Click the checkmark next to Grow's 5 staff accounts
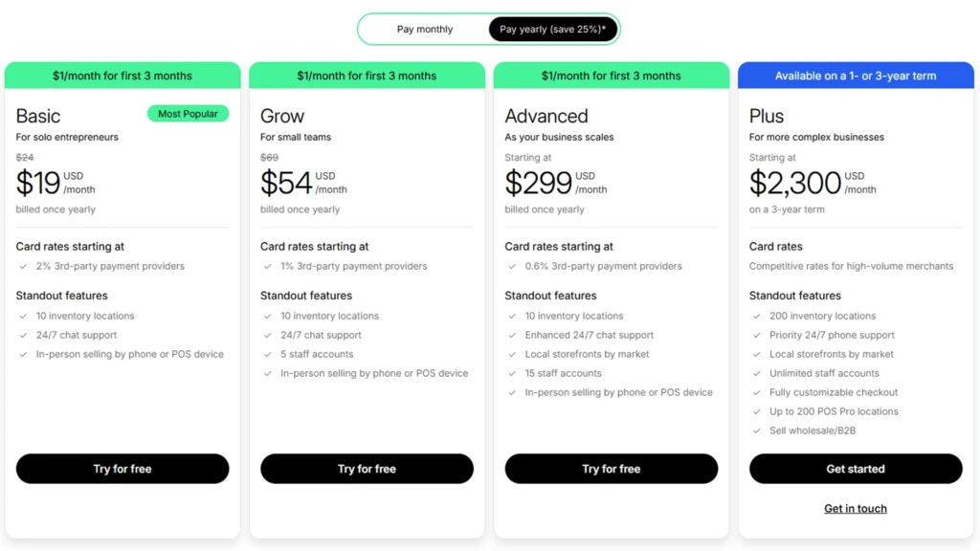980x551 pixels. pyautogui.click(x=267, y=354)
